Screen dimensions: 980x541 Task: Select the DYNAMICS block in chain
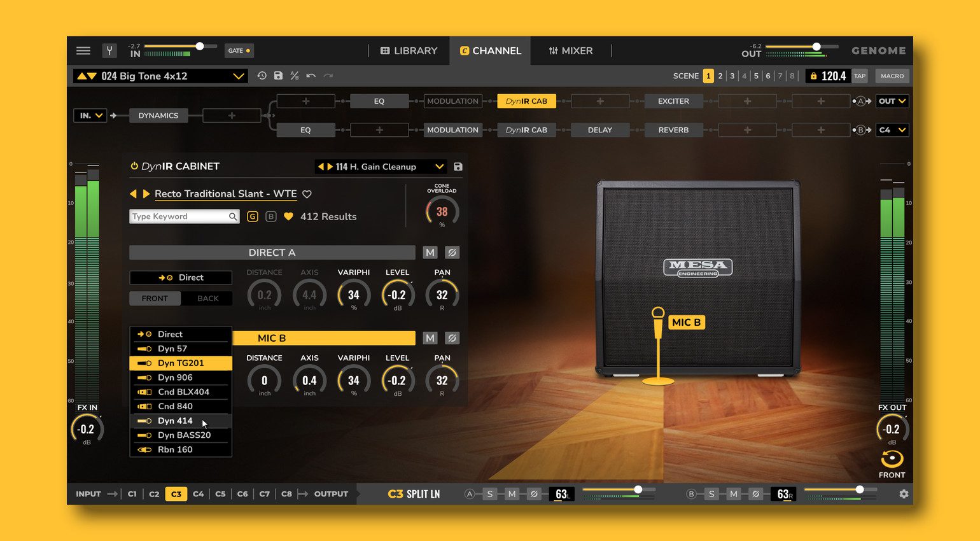coord(158,115)
